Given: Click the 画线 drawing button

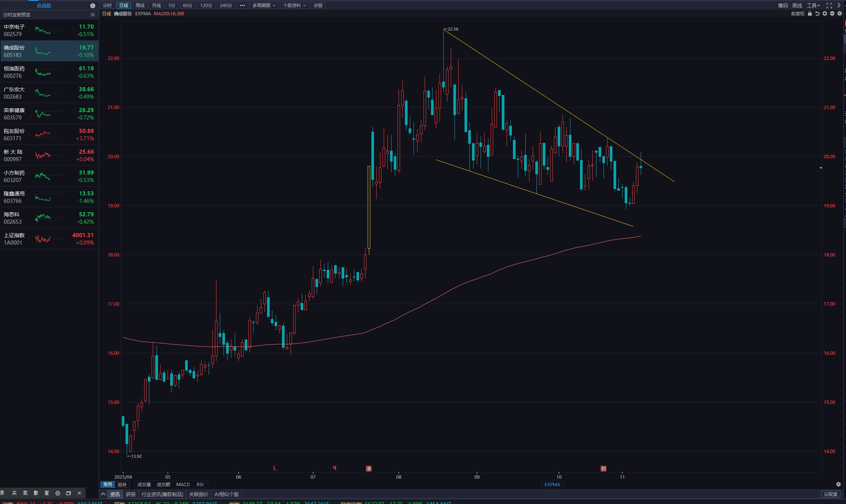Looking at the screenshot, I should tap(797, 6).
